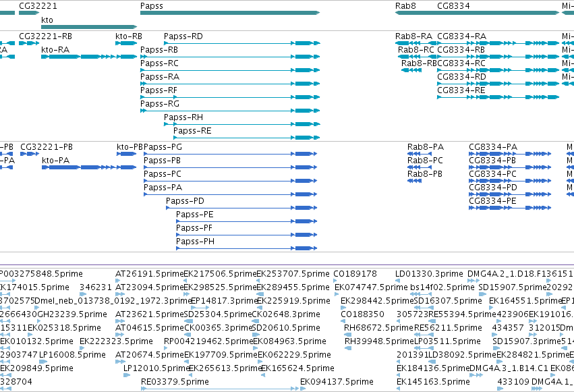574x392 pixels.
Task: Click the CG32221 gene label
Action: click(x=38, y=6)
